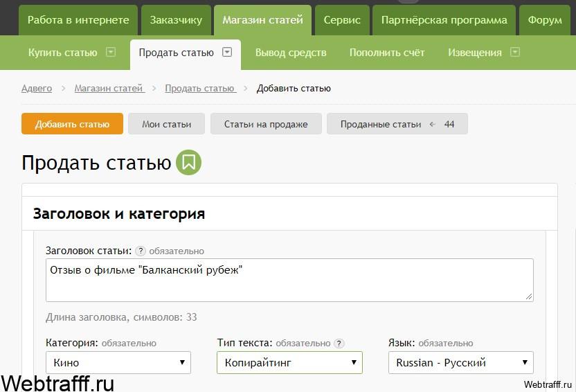Screen dimensions: 576x392
Task: Click the Магазин статей breadcrumb link
Action: click(x=109, y=88)
